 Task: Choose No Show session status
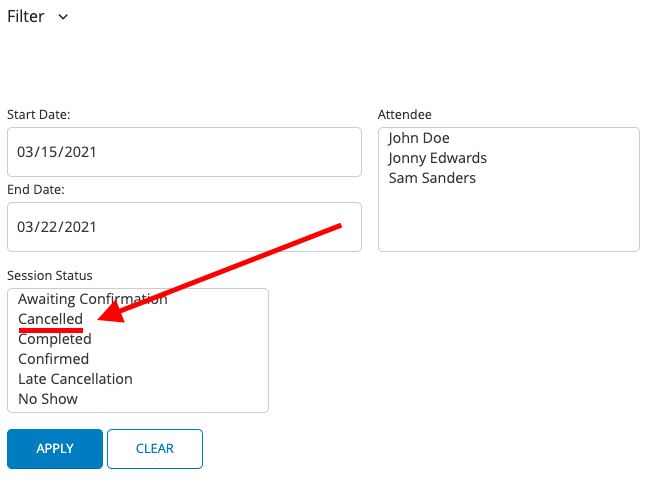click(x=48, y=399)
